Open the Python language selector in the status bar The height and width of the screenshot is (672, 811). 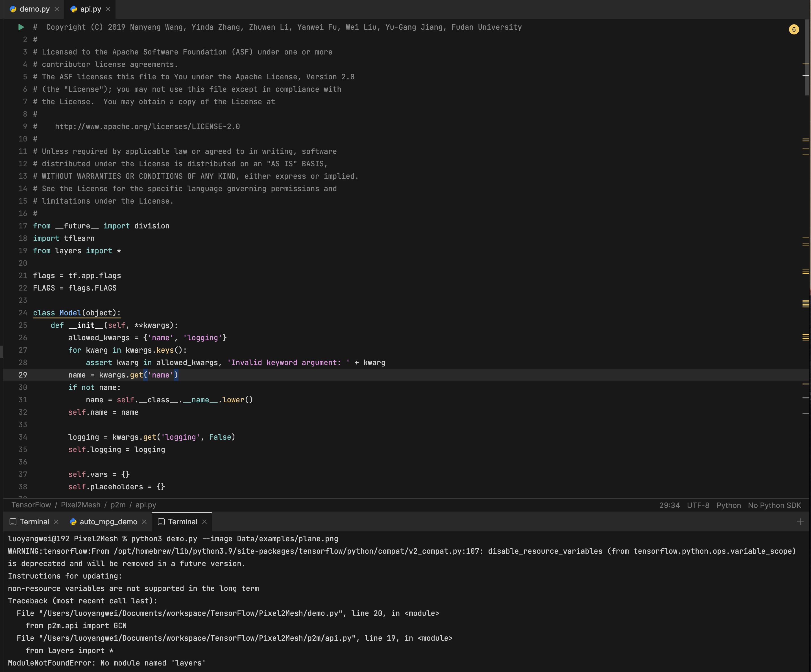coord(729,505)
